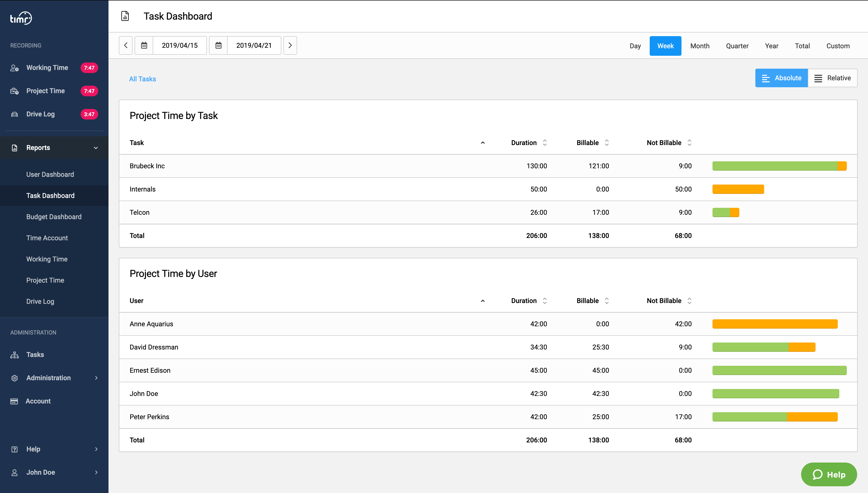
Task: Click the timr logo
Action: click(21, 18)
